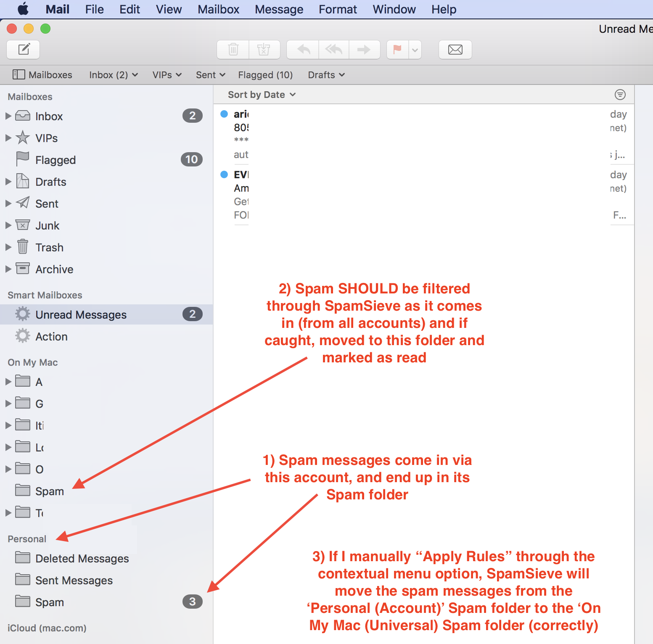Flag the selected message
The width and height of the screenshot is (653, 644).
click(x=397, y=50)
